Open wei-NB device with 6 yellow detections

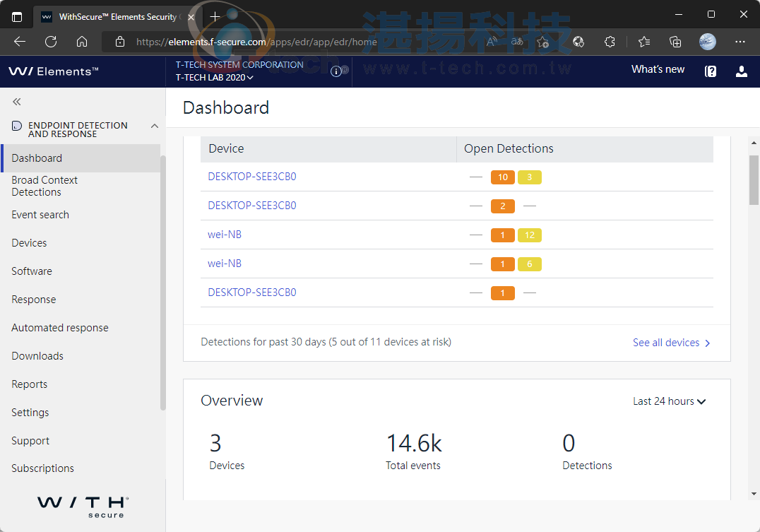(x=225, y=264)
